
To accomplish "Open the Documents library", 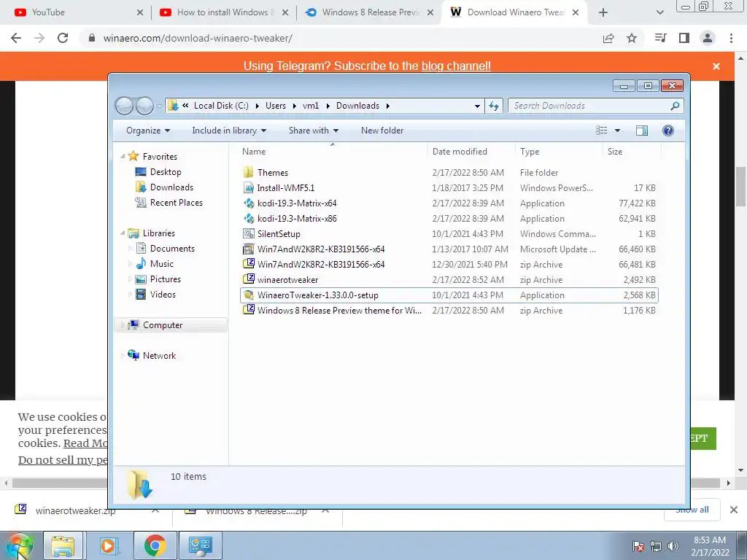I will click(172, 248).
